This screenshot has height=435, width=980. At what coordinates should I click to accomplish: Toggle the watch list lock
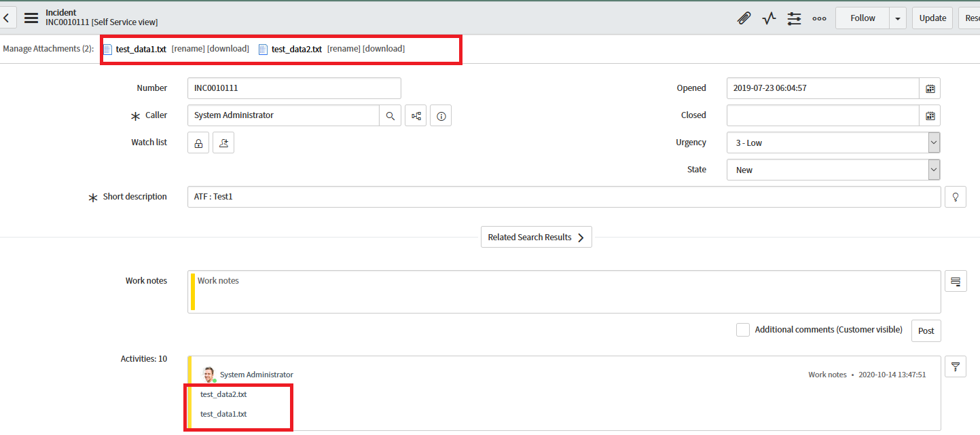pos(198,143)
